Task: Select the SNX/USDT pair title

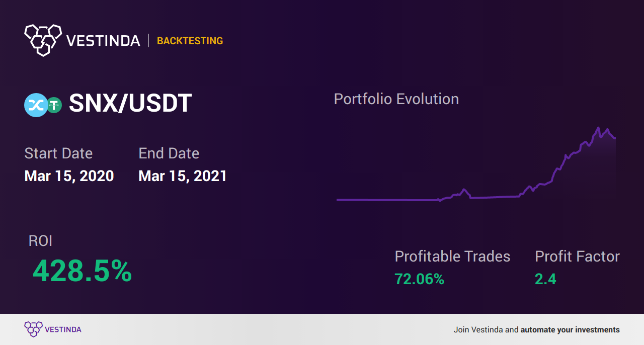Action: click(130, 104)
